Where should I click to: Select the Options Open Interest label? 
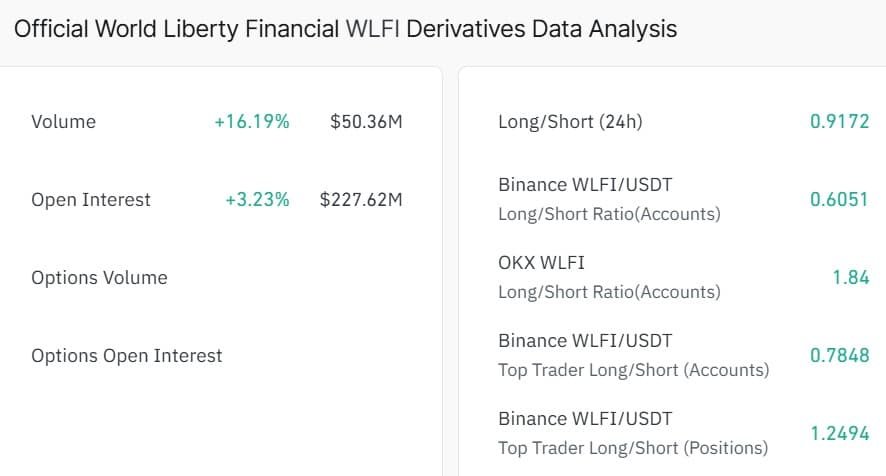click(127, 356)
